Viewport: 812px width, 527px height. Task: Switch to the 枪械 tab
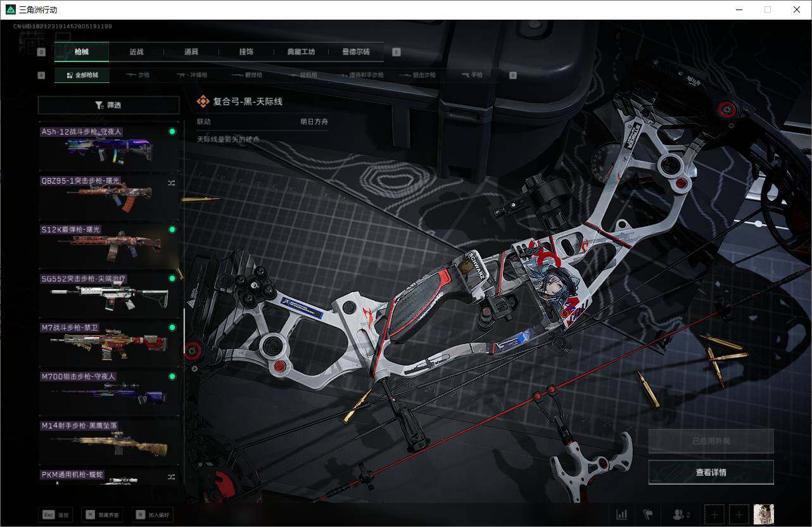(82, 52)
